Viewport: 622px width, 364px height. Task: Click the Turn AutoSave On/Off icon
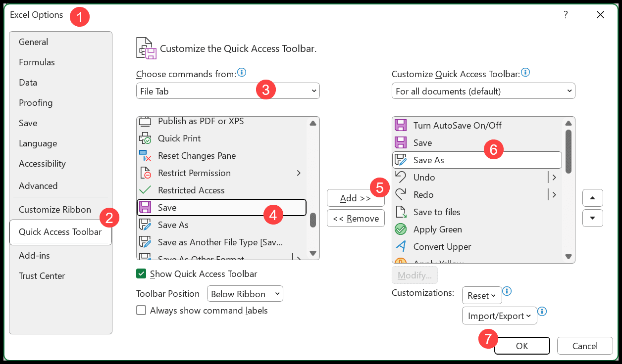pos(400,126)
